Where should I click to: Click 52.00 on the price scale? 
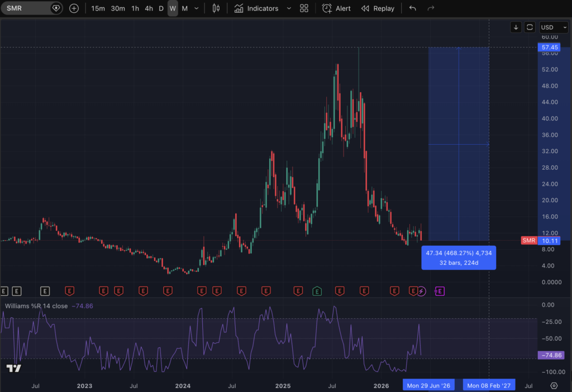click(550, 69)
